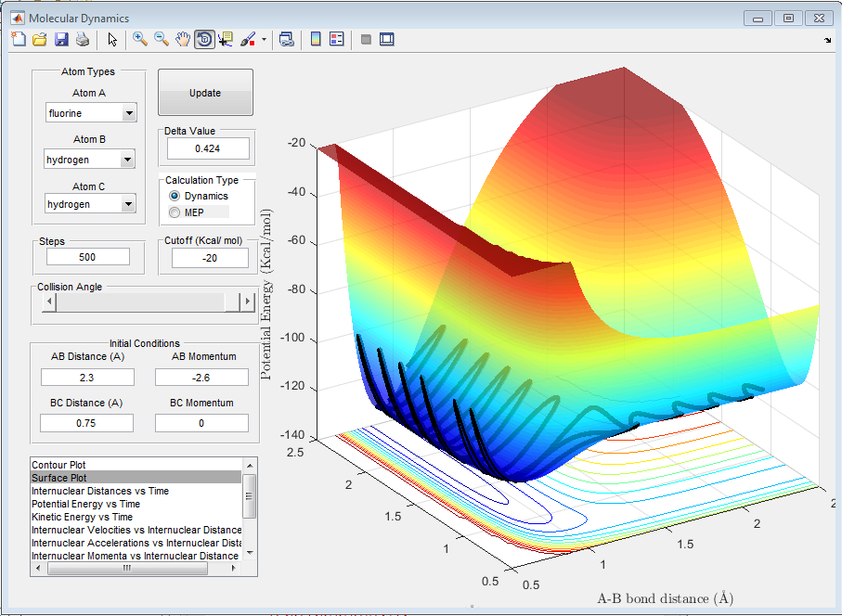This screenshot has height=616, width=842.
Task: Click the Collision Angle slider thumb
Action: click(232, 302)
